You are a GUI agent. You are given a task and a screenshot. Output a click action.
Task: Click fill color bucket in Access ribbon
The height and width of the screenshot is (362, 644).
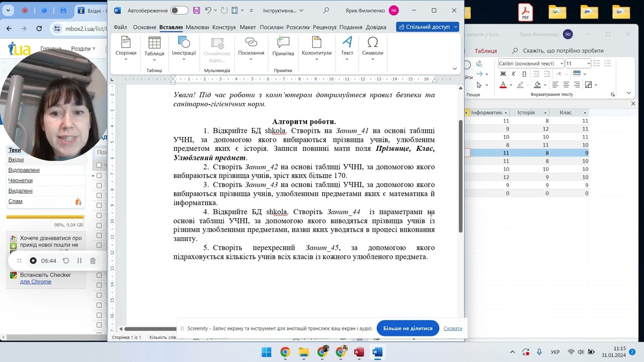click(x=537, y=85)
